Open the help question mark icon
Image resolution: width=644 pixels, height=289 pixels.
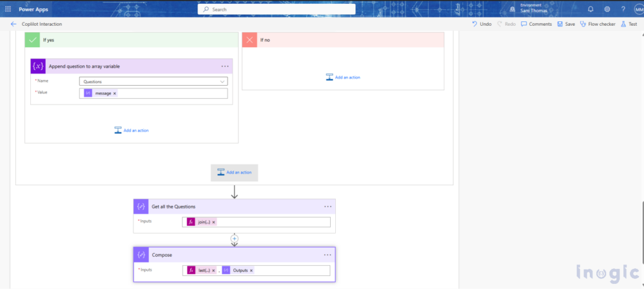tap(623, 9)
